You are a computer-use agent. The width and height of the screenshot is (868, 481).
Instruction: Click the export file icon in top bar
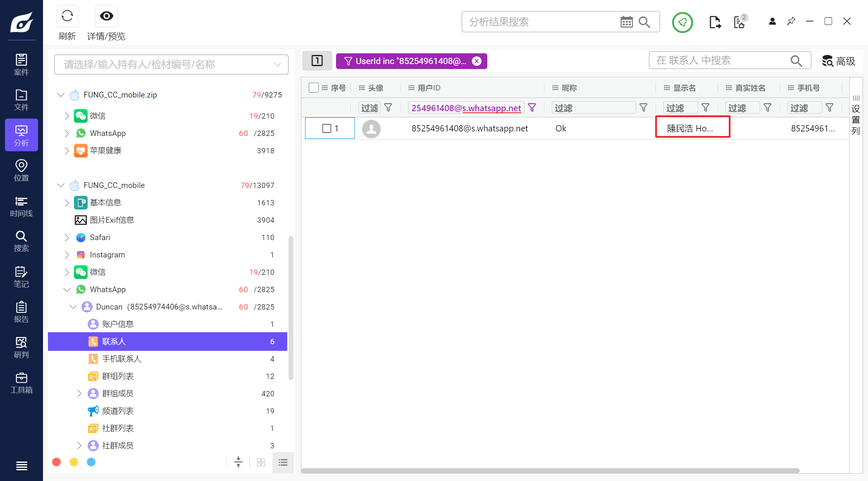pyautogui.click(x=715, y=22)
